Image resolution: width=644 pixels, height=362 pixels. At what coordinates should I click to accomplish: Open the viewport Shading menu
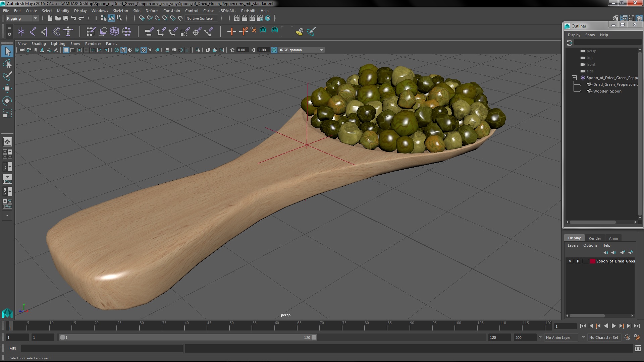tap(39, 44)
